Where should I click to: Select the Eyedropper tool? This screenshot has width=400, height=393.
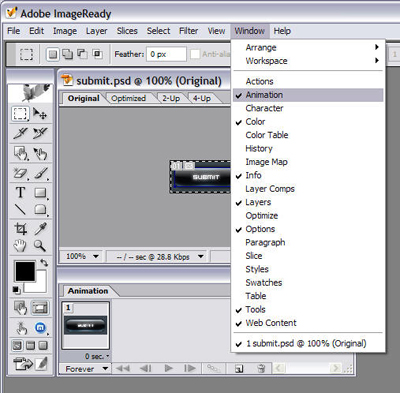click(40, 229)
